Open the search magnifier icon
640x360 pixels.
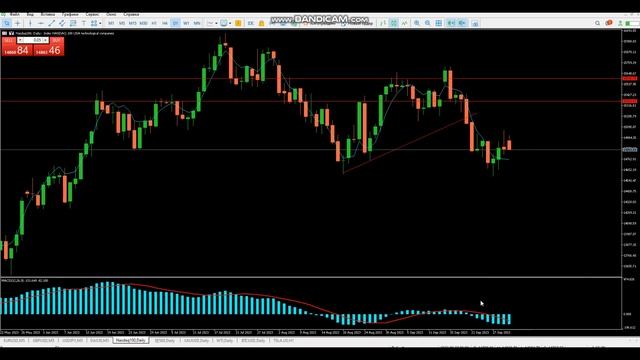(x=597, y=23)
